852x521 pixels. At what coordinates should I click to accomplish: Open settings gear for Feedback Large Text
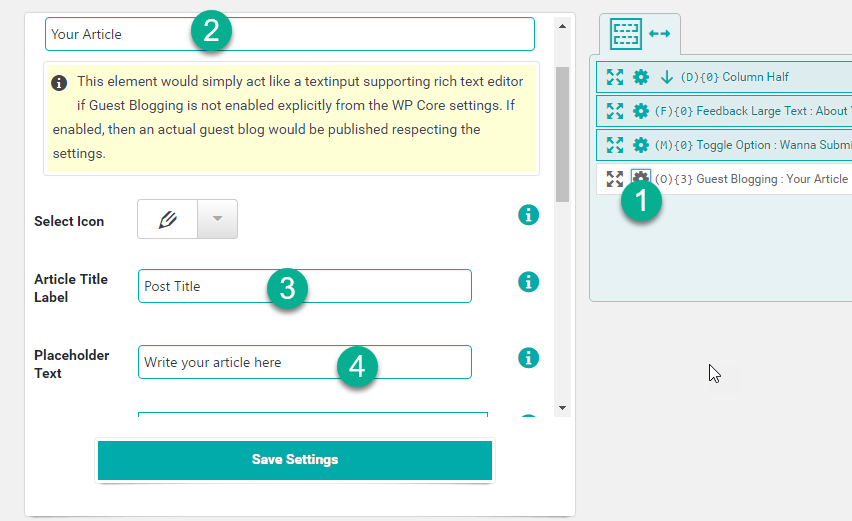pyautogui.click(x=641, y=111)
